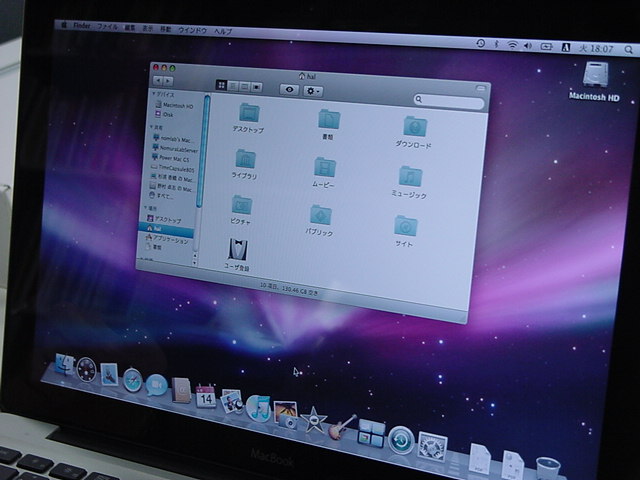640x480 pixels.
Task: Open Safari from the Dock
Action: point(133,381)
